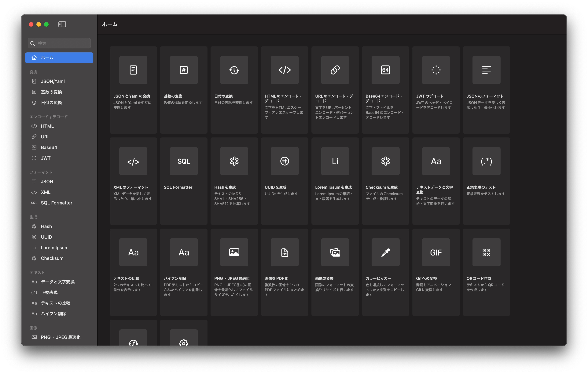
Task: Open the Hash を生成 card icon
Action: pyautogui.click(x=234, y=161)
